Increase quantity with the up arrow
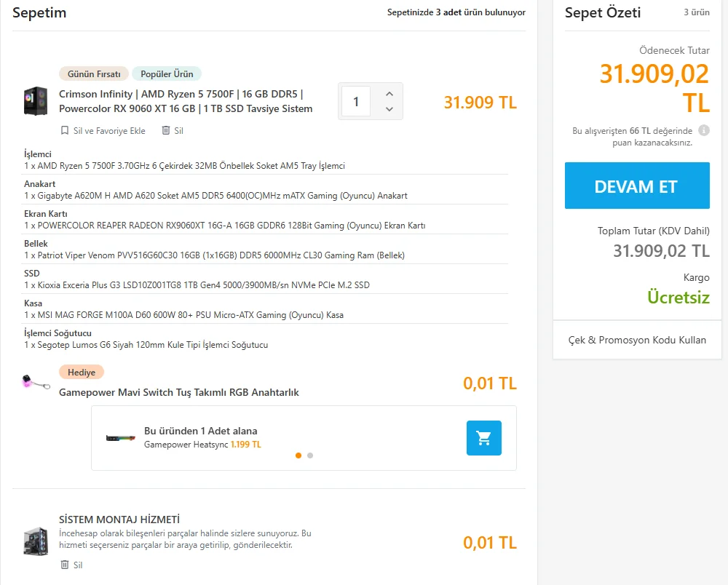 pos(389,94)
